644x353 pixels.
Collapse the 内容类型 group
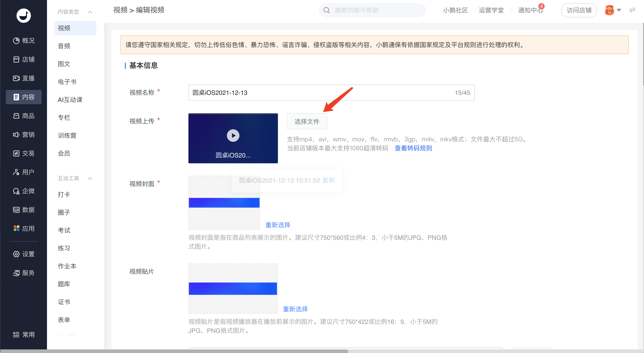90,12
